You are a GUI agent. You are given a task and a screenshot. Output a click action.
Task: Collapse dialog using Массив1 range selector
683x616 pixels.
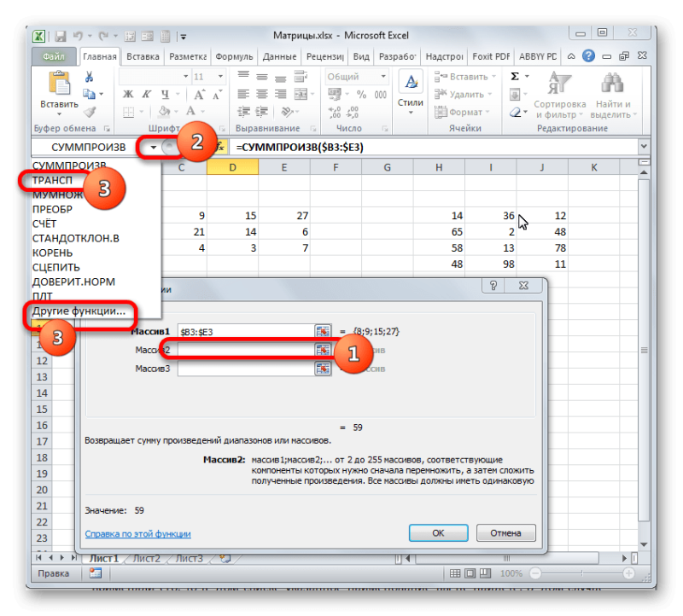pyautogui.click(x=323, y=331)
